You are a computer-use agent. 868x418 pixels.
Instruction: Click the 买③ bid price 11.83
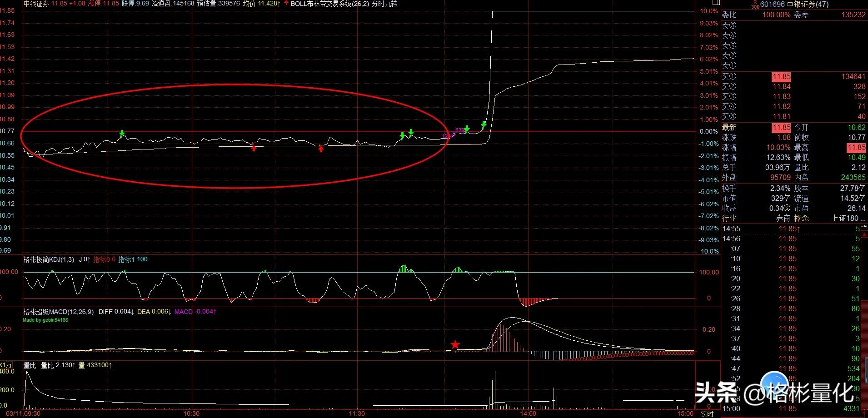(x=782, y=96)
